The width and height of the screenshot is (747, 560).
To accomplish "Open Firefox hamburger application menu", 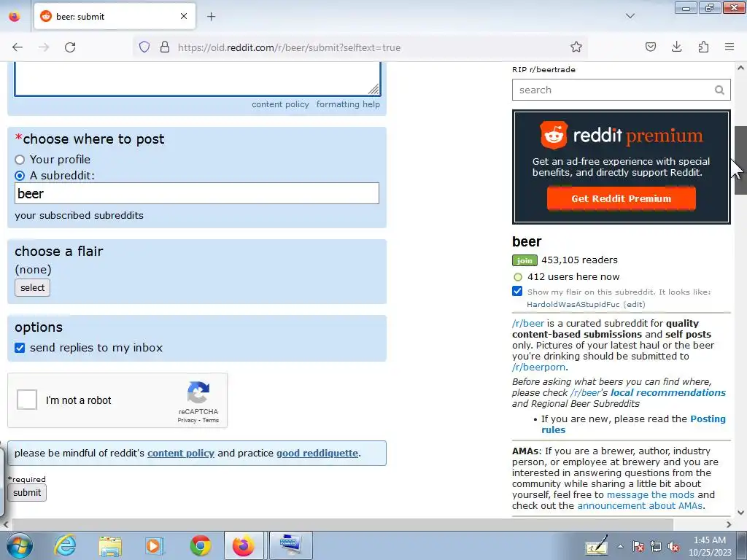I will 729,47.
